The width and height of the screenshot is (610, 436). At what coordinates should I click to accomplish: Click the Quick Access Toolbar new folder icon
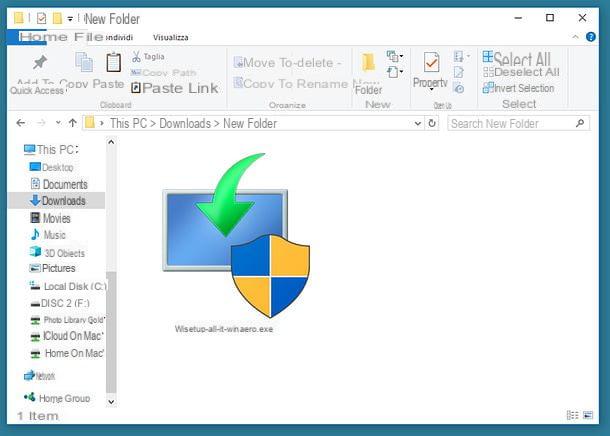point(57,18)
